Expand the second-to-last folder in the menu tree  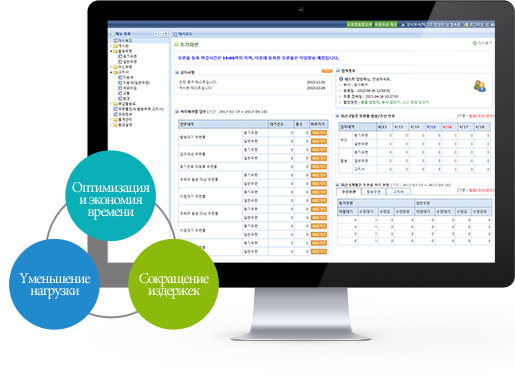111,120
